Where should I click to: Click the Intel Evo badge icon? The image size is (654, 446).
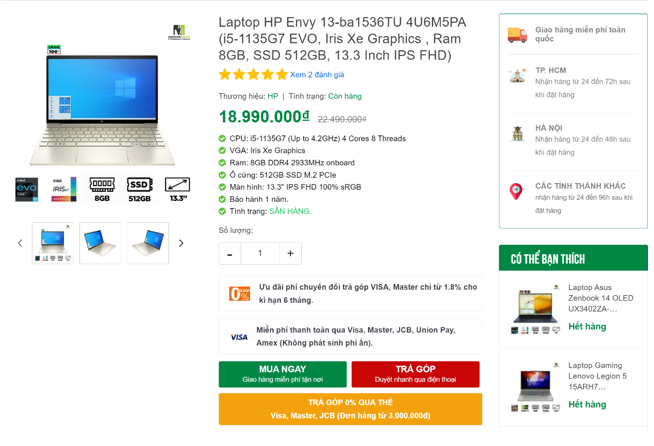point(27,189)
